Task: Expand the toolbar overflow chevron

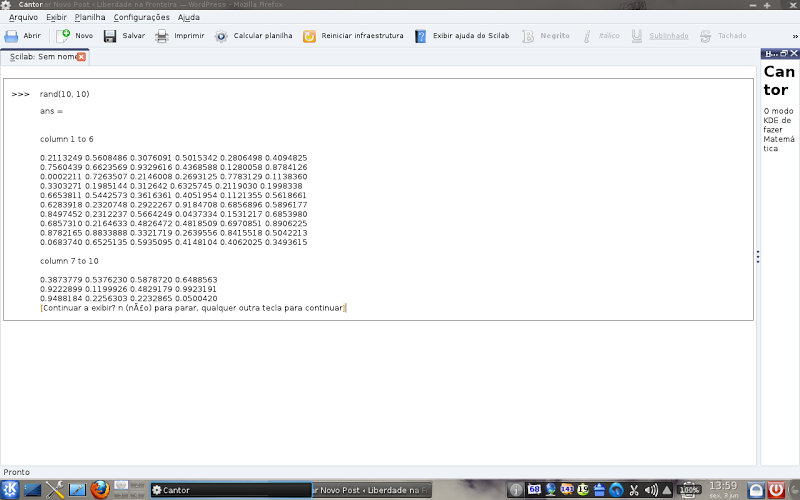Action: (x=795, y=36)
